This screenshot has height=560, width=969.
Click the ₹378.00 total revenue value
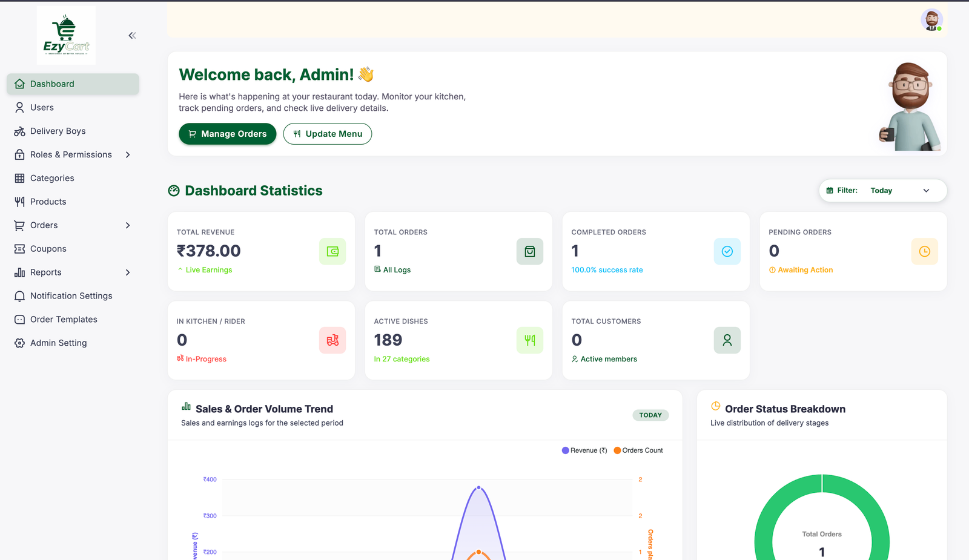click(209, 251)
